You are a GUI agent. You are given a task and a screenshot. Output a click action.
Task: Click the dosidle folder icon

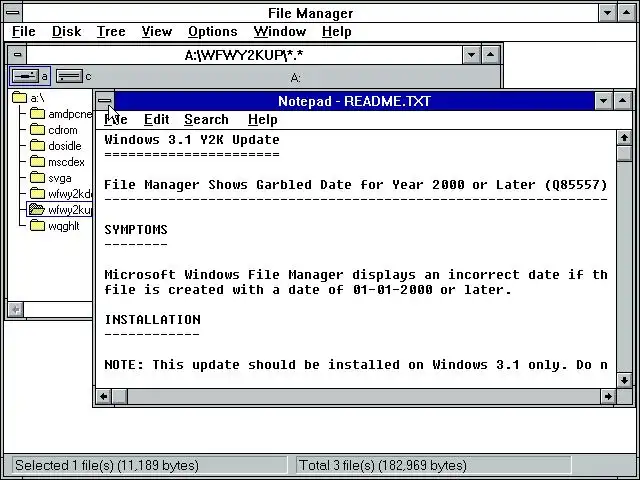tap(37, 146)
